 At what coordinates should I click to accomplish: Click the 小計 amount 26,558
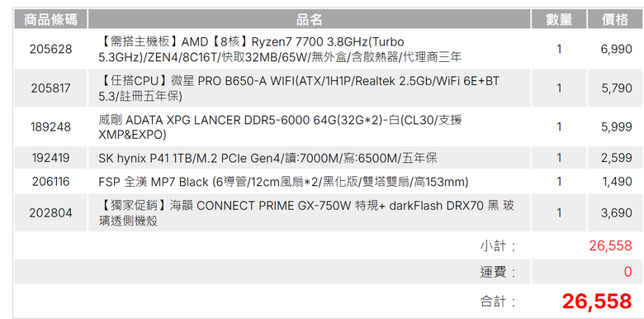(x=610, y=245)
